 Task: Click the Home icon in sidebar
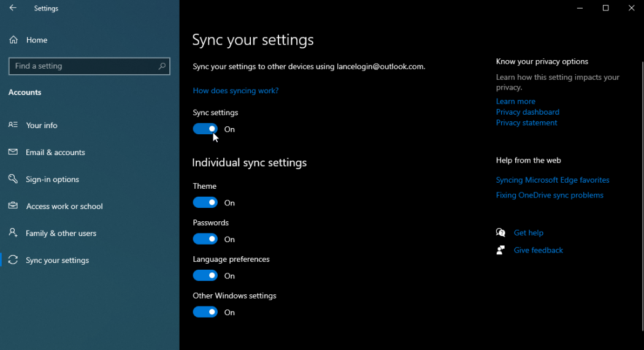[x=13, y=40]
